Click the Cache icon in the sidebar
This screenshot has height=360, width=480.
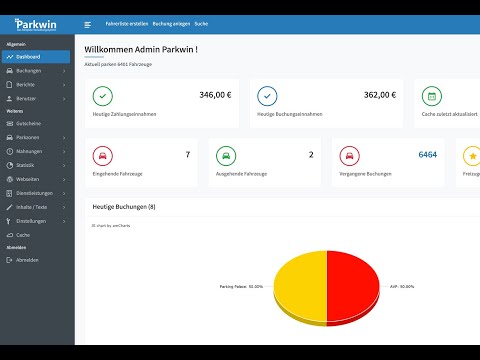click(10, 235)
